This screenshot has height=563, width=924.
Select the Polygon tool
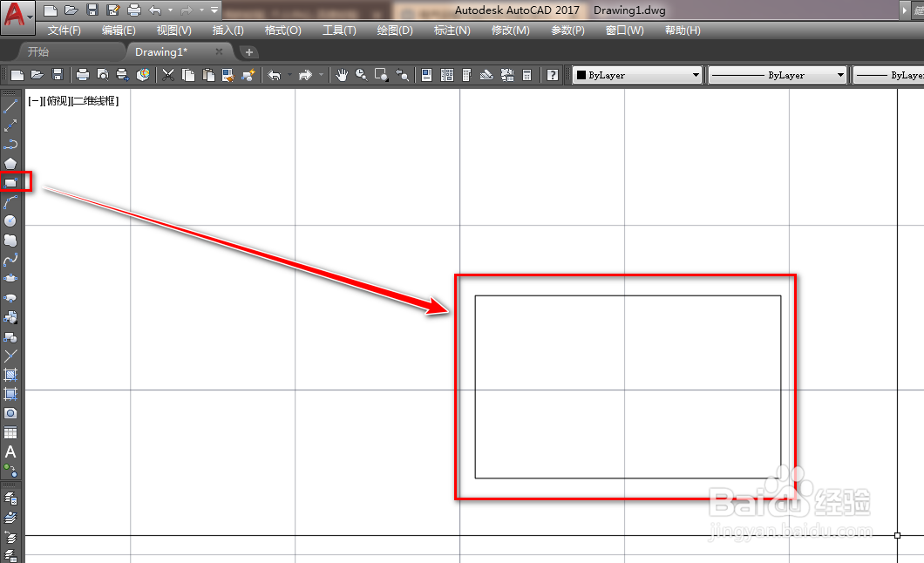coord(10,164)
